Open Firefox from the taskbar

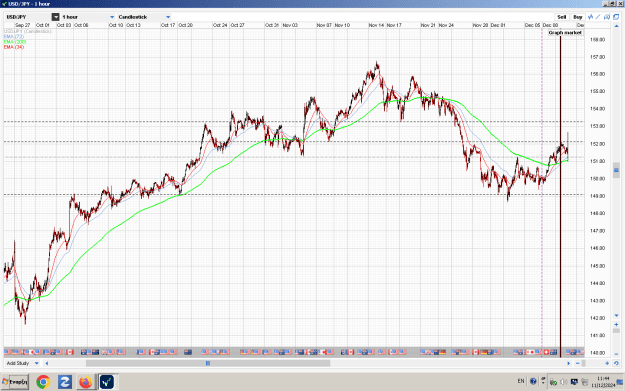85,382
